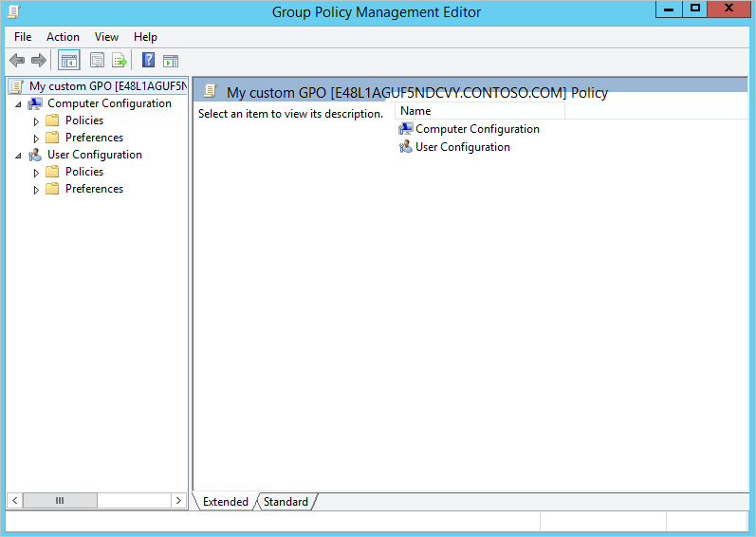This screenshot has width=756, height=537.
Task: Expand Preferences under Computer Configuration
Action: point(36,139)
